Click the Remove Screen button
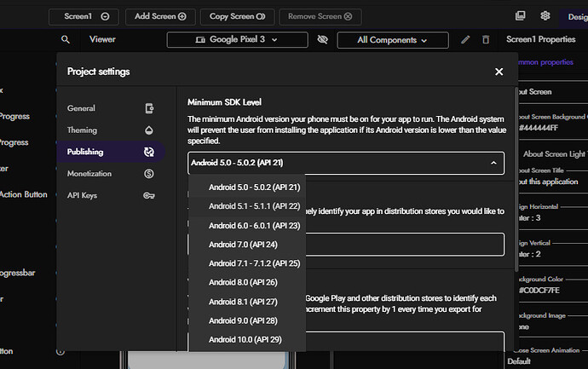Screen dimensions: 588x369 point(320,16)
